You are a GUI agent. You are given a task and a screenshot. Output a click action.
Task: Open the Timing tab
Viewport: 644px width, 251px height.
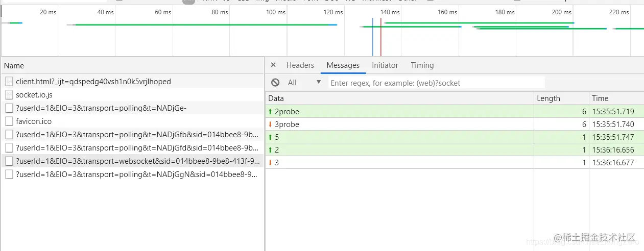pos(422,65)
